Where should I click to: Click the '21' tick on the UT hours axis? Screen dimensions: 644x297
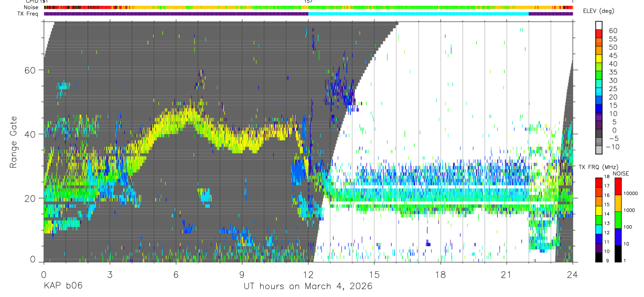point(507,274)
